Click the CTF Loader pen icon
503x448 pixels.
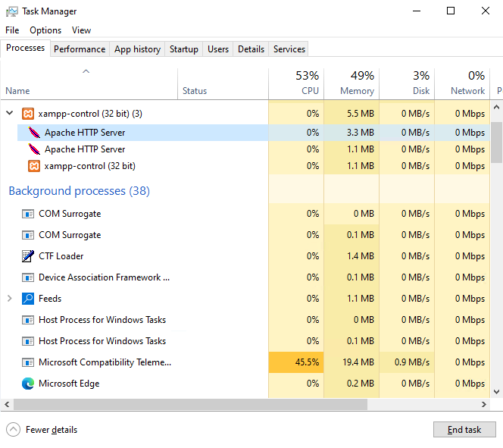[28, 256]
